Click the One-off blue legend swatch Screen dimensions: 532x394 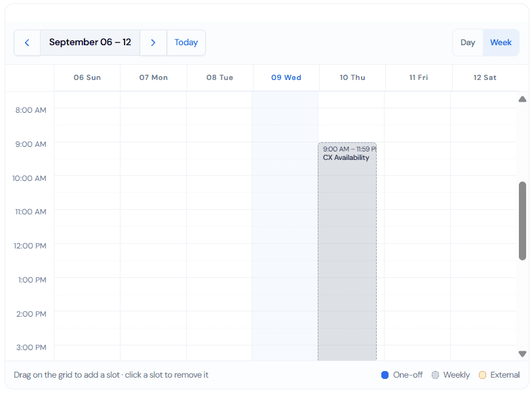click(385, 375)
